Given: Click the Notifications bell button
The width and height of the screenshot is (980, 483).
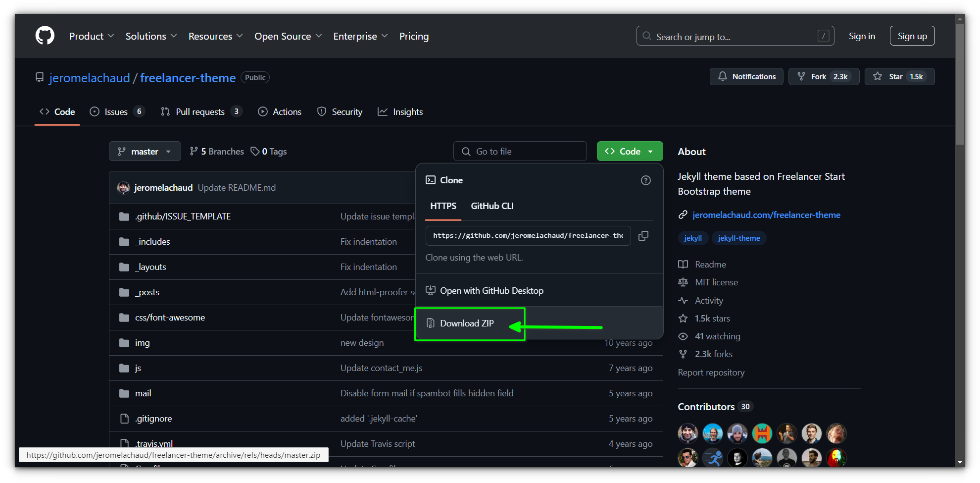Looking at the screenshot, I should tap(746, 77).
